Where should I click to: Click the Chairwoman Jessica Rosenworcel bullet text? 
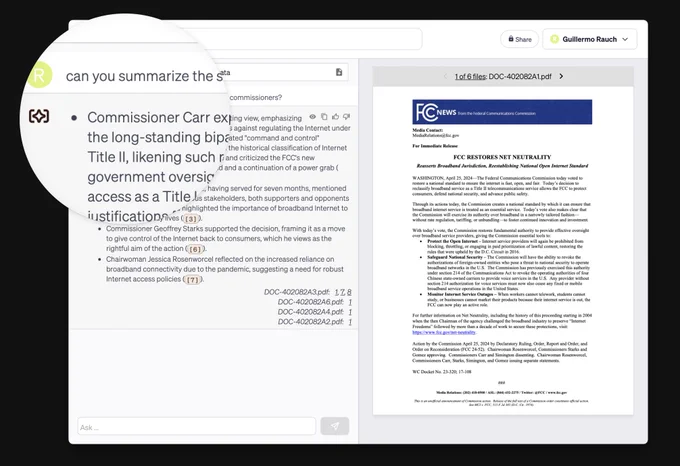(x=225, y=269)
